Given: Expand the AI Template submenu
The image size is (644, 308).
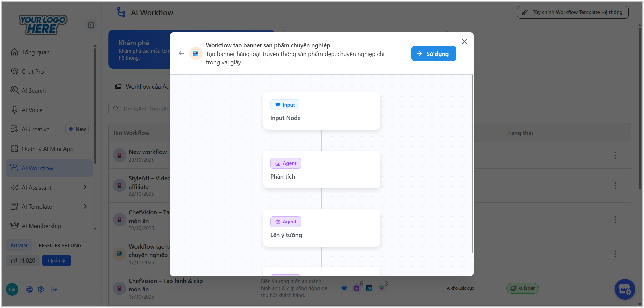Looking at the screenshot, I should pyautogui.click(x=85, y=207).
